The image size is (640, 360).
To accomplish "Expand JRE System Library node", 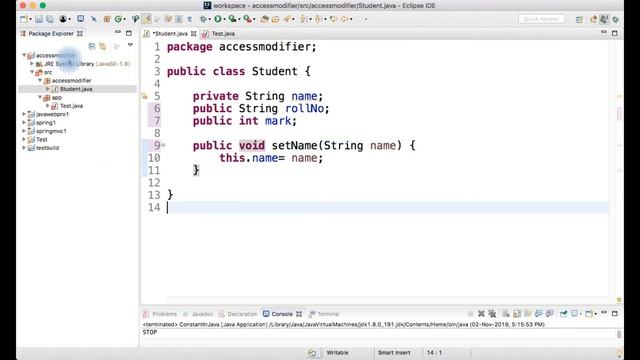I will 32,64.
